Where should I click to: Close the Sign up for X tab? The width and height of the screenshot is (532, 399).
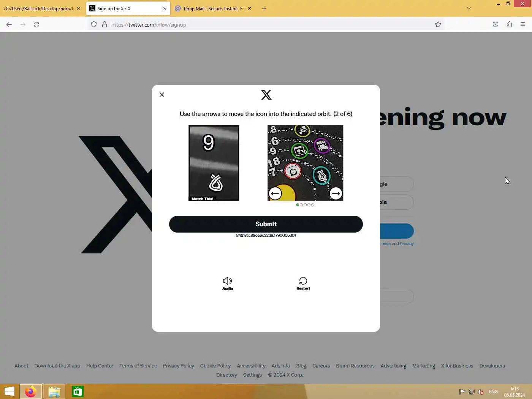pyautogui.click(x=164, y=8)
